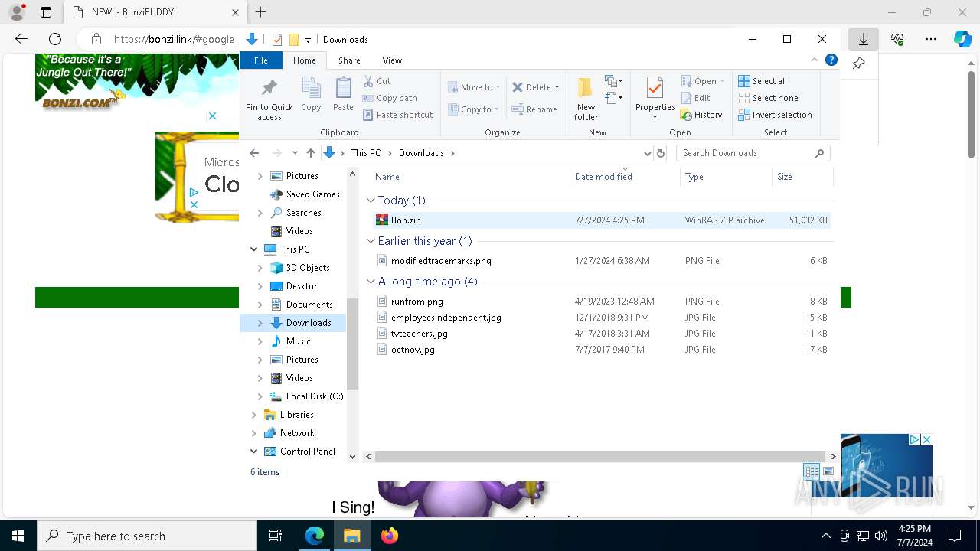Open Firefox from the taskbar
Image resolution: width=980 pixels, height=551 pixels.
[x=389, y=536]
